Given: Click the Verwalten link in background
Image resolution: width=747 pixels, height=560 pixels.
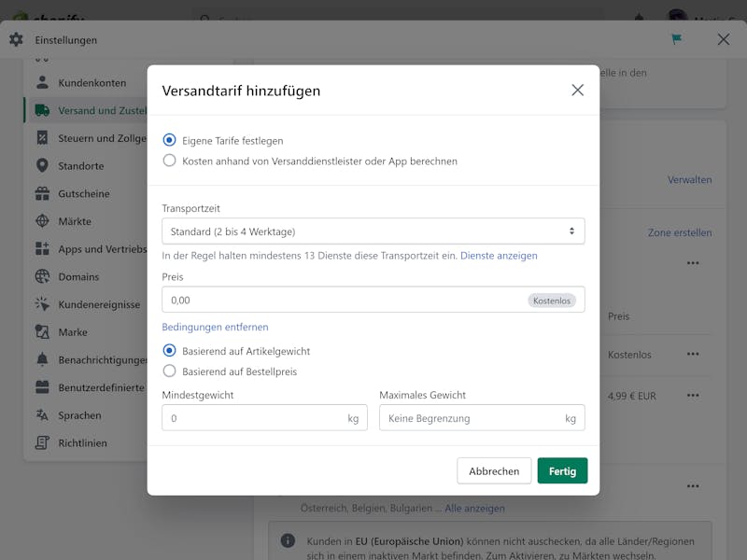Looking at the screenshot, I should tap(689, 180).
